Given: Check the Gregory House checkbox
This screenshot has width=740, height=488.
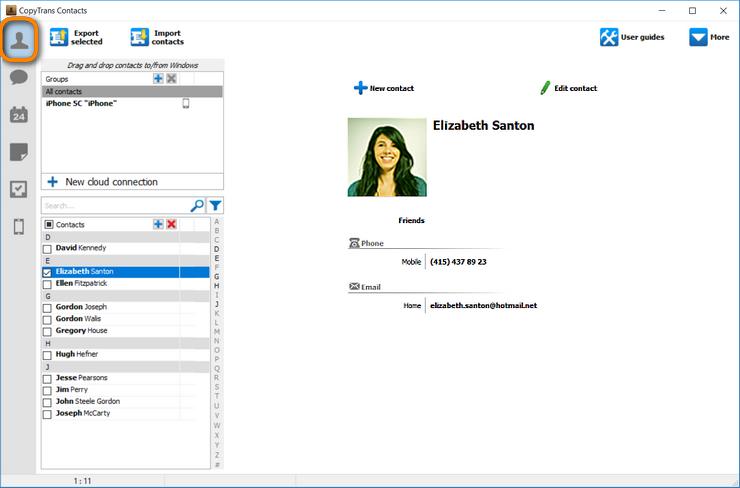Looking at the screenshot, I should (x=47, y=331).
